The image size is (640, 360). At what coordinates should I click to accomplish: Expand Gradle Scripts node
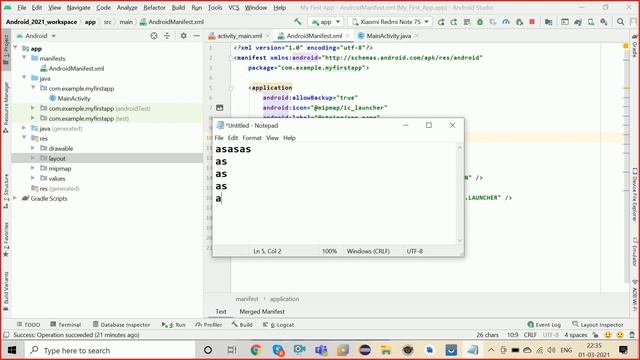click(16, 198)
